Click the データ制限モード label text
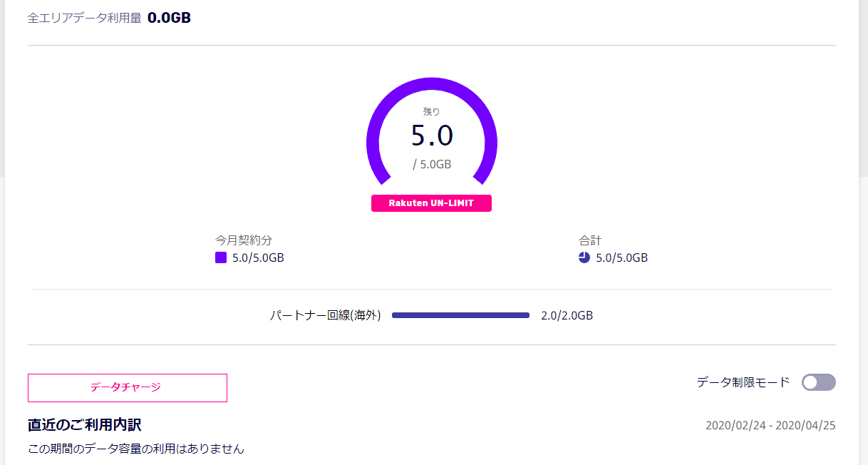This screenshot has width=868, height=465. (743, 382)
